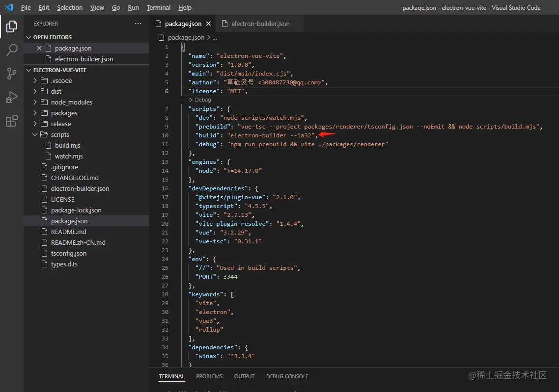
Task: Open package-lock.json file
Action: (x=86, y=210)
